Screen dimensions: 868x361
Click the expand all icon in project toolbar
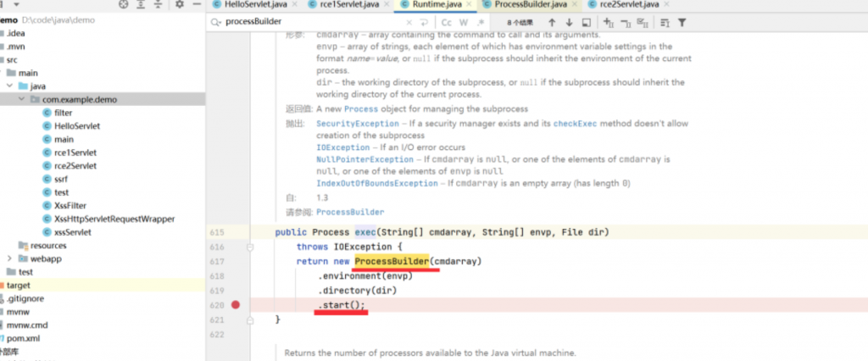(141, 4)
